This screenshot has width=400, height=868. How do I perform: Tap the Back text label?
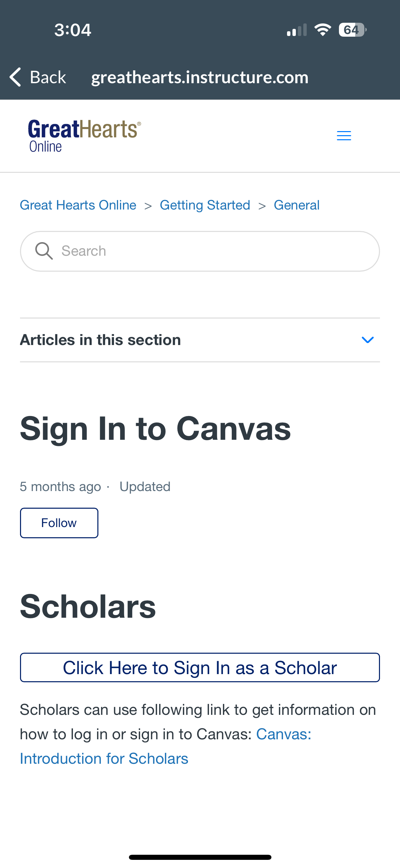click(48, 77)
